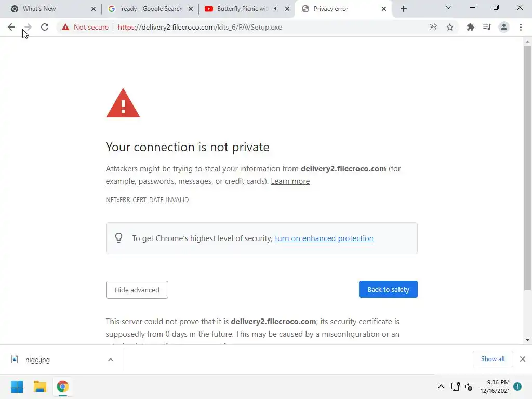The height and width of the screenshot is (399, 532).
Task: Switch to the iready Google Search tab
Action: click(151, 9)
